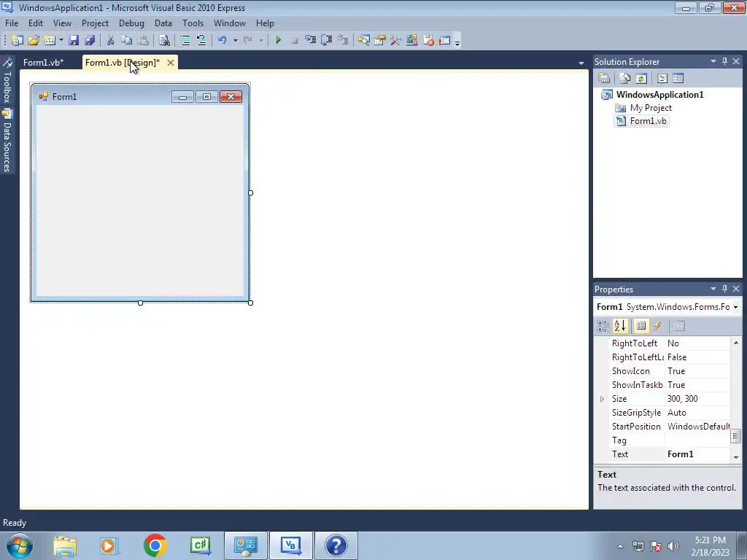Click the Cut scissors icon
The height and width of the screenshot is (560, 747).
pyautogui.click(x=111, y=41)
